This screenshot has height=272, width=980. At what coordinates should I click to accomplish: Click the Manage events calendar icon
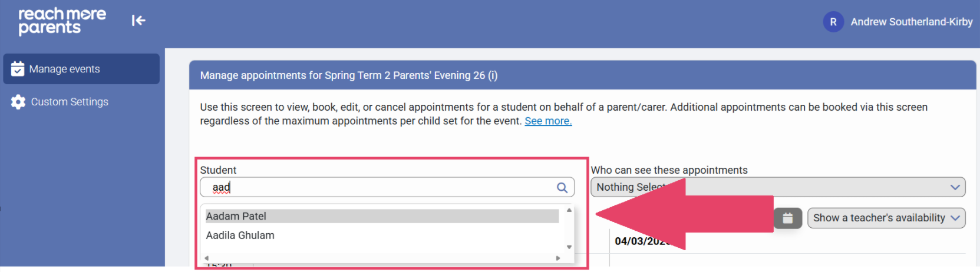[18, 69]
